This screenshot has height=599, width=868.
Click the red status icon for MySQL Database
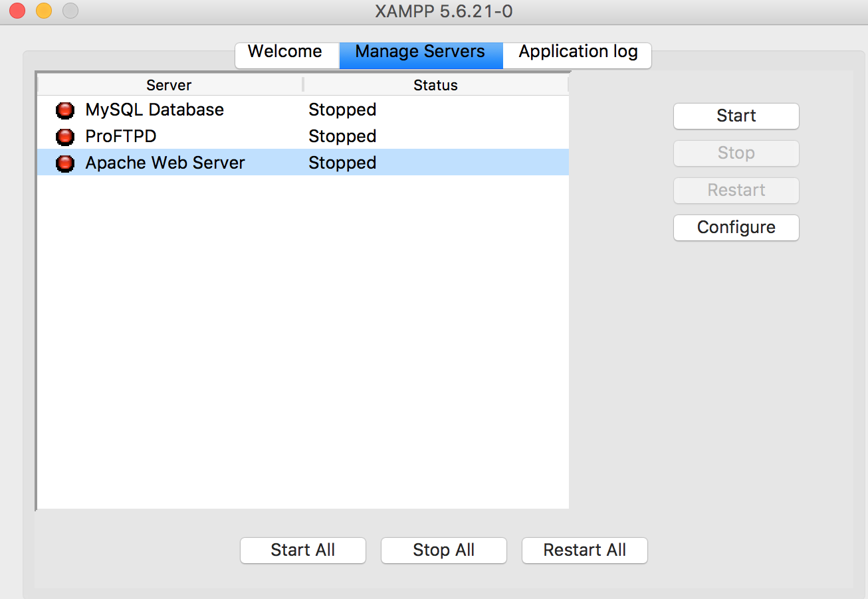pos(65,110)
